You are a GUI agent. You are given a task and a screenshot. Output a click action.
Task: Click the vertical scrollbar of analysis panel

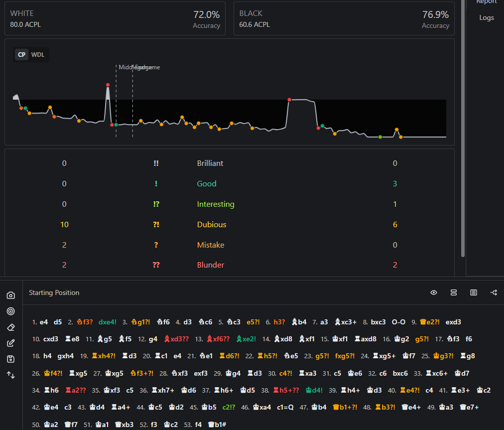463,129
